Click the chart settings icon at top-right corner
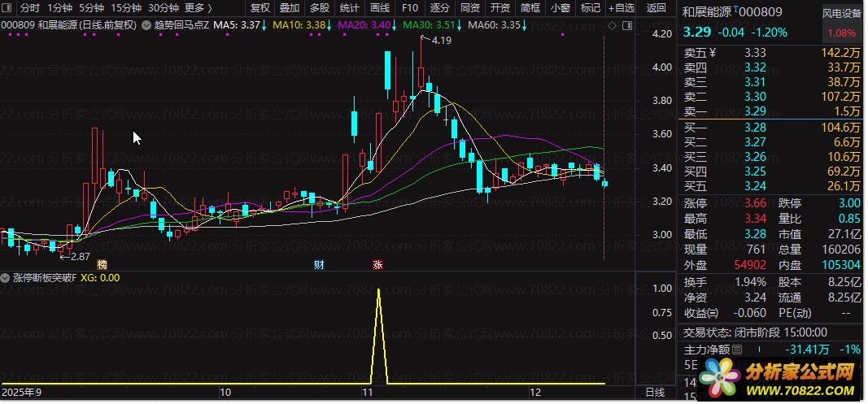The height and width of the screenshot is (404, 868). coord(626,25)
